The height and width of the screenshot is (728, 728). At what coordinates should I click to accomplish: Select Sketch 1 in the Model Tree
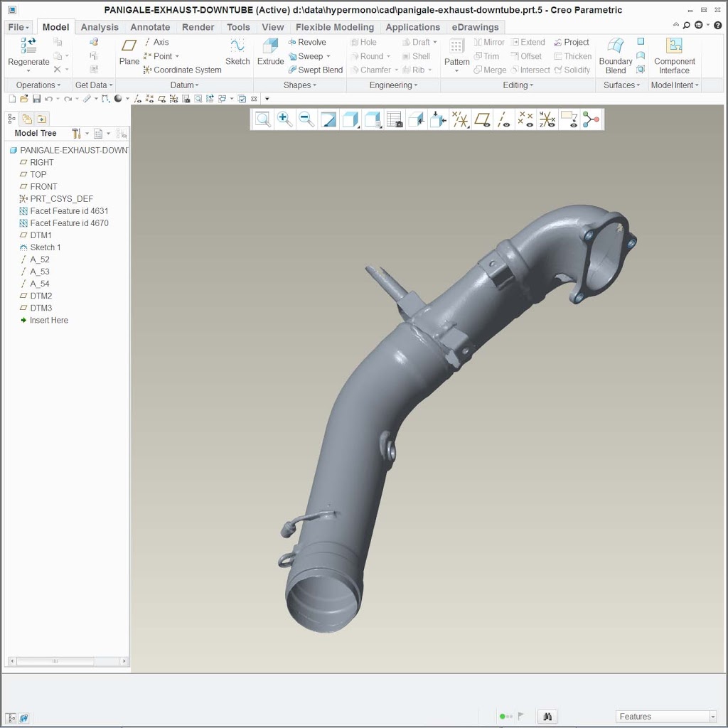click(x=45, y=247)
